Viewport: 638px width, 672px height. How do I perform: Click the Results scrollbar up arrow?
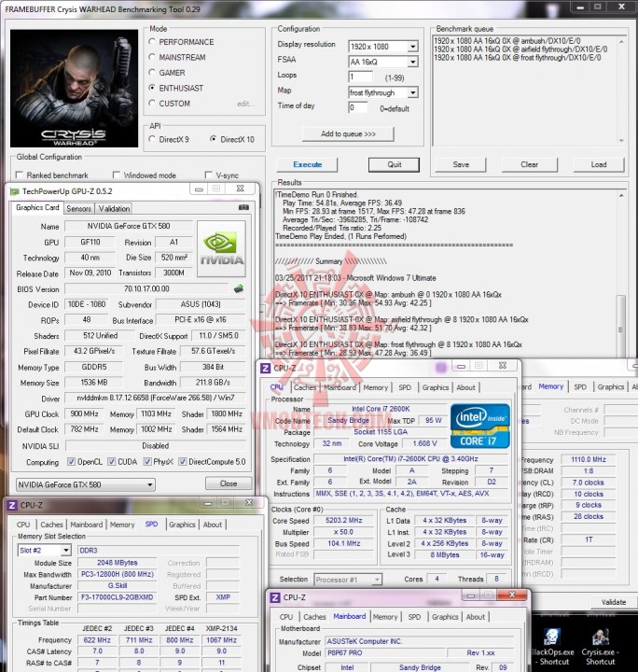tap(621, 196)
